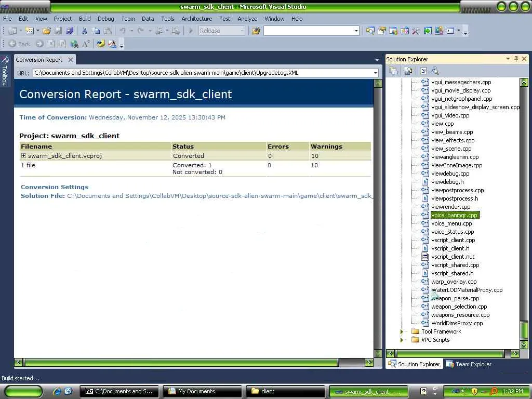Click the Redo arrow icon
This screenshot has height=399, width=532.
(x=140, y=31)
